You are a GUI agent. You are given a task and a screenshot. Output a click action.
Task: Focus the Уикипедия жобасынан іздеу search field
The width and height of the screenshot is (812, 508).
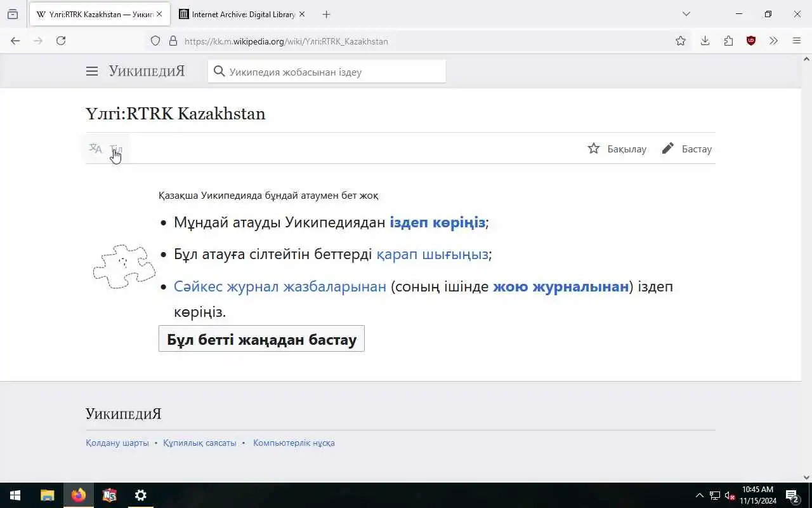(x=327, y=72)
